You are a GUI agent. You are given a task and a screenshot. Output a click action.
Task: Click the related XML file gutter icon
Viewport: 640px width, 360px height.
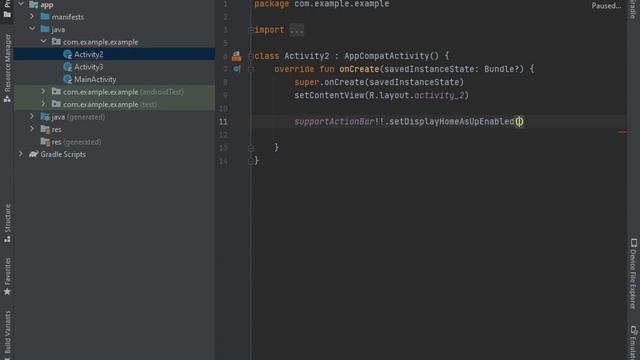236,56
